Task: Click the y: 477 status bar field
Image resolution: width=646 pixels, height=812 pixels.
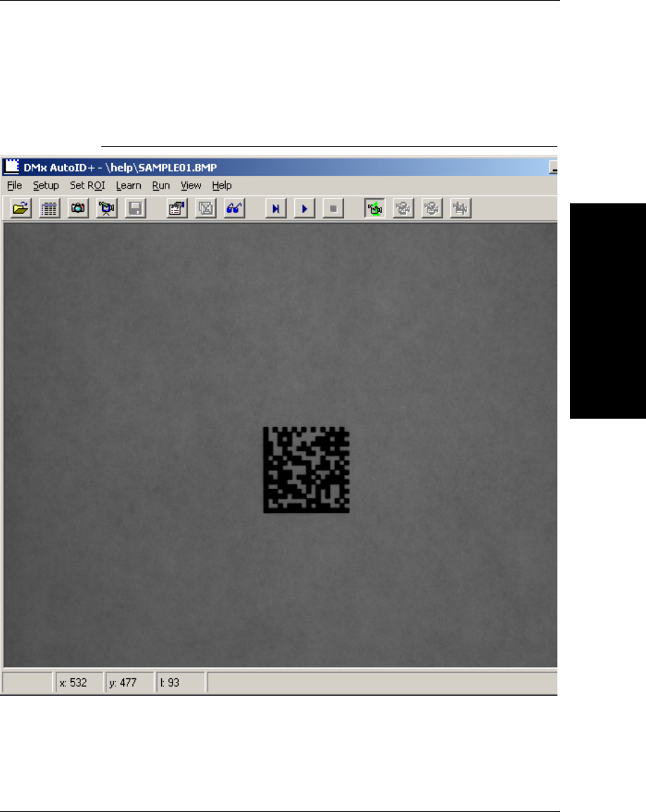Action: (129, 683)
